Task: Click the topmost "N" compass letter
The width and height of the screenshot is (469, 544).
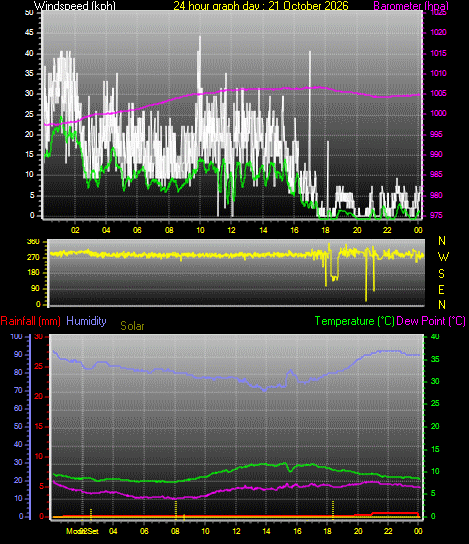Action: pos(442,240)
